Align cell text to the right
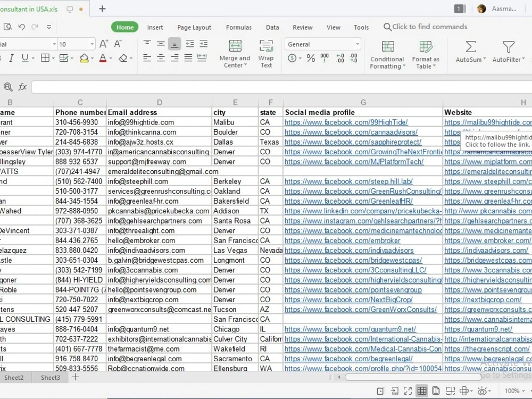Screen dimensions: 532x399 pos(174,58)
